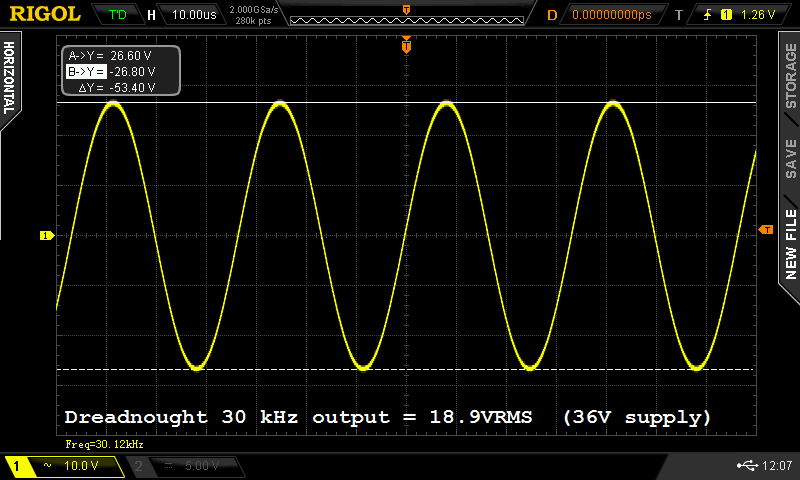The height and width of the screenshot is (480, 800).
Task: Click the waveform memory overview bar
Action: click(407, 20)
